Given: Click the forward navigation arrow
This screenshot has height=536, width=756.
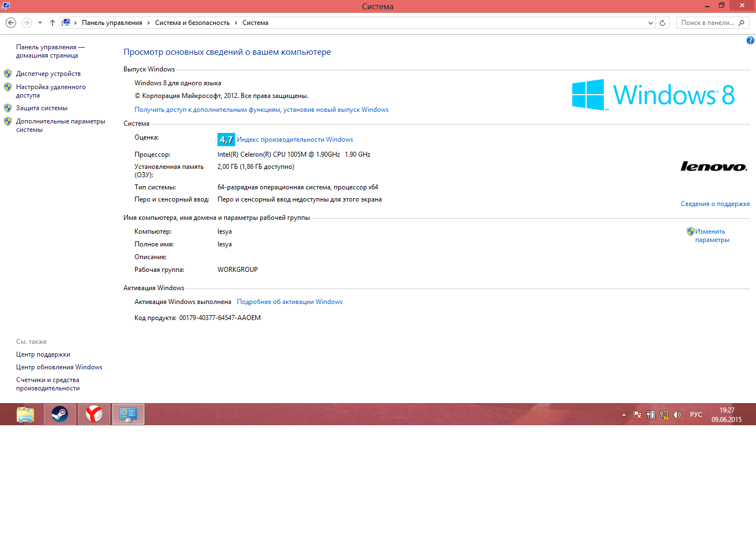Looking at the screenshot, I should 27,23.
